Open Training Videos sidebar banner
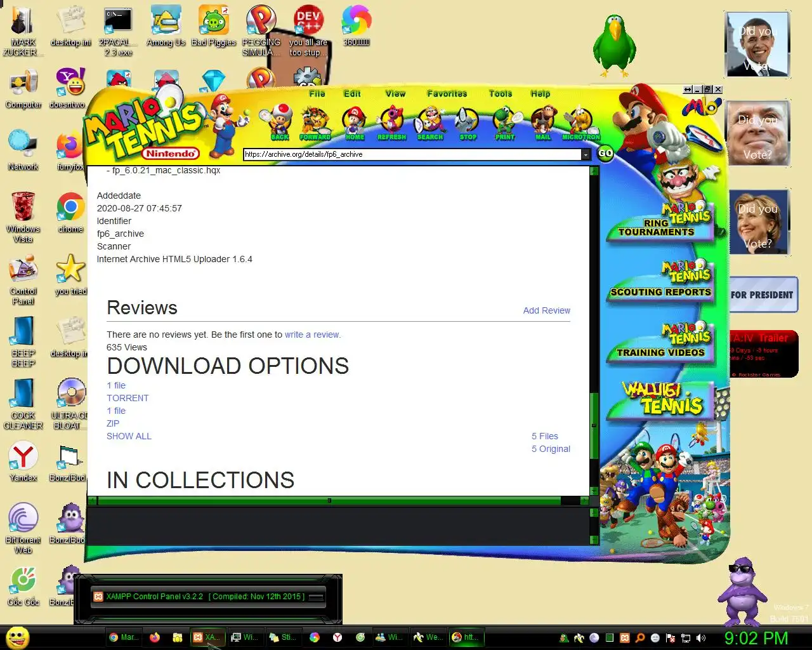Viewport: 812px width, 650px height. click(x=660, y=343)
